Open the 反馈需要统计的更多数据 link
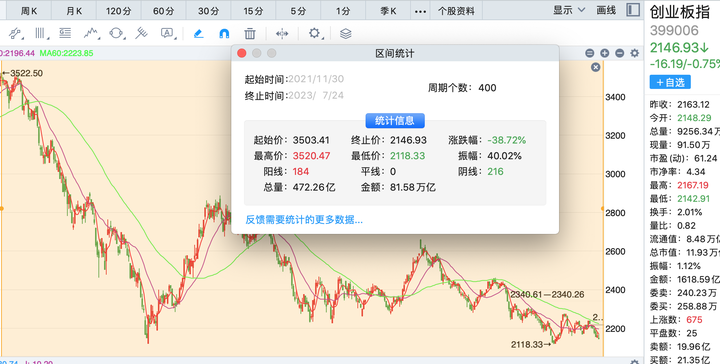The height and width of the screenshot is (364, 720). tap(304, 220)
